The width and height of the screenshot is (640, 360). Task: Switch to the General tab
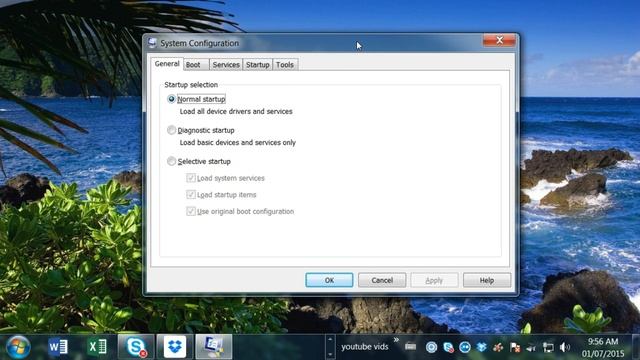click(x=167, y=64)
